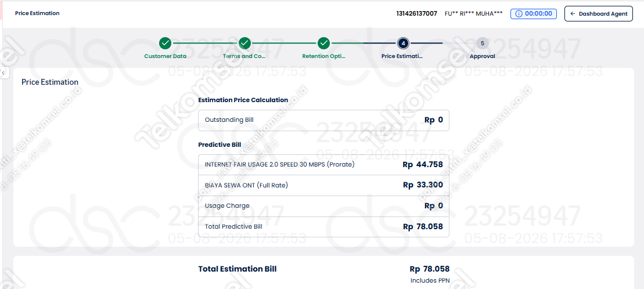Click the 00:00:00 timer badge

click(534, 13)
